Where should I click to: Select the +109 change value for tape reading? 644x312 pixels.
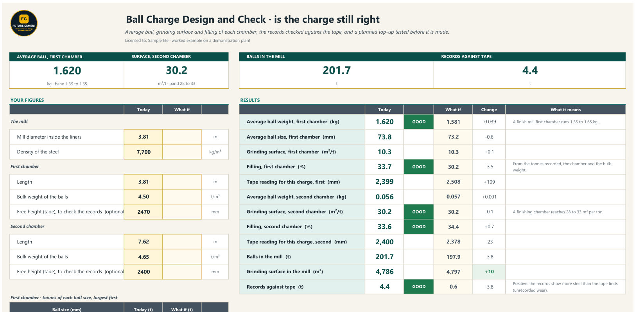489,182
